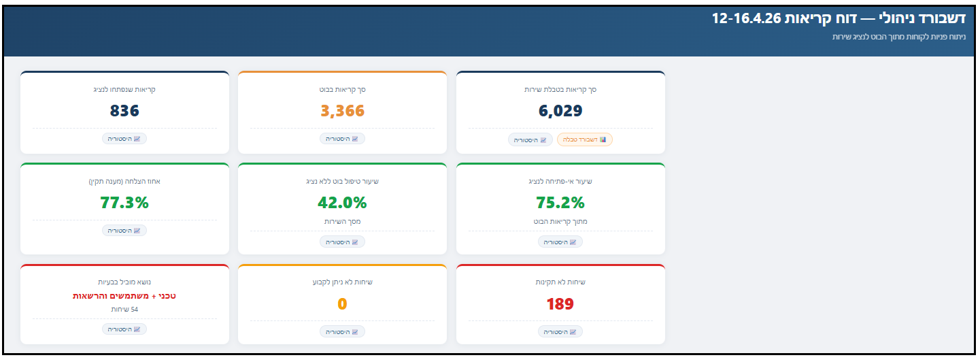This screenshot has height=364, width=980.
Task: Click the label שיעור אי-פתיחה לנציג
Action: coord(560,181)
